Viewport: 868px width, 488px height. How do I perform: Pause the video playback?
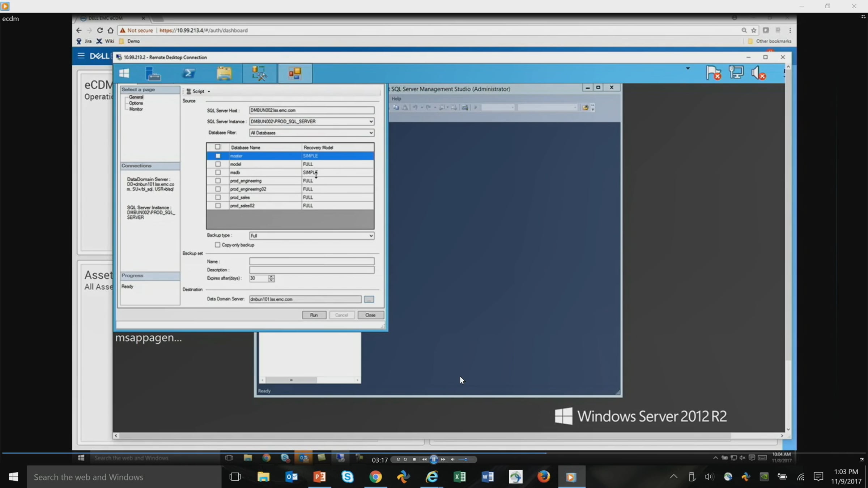pyautogui.click(x=434, y=459)
